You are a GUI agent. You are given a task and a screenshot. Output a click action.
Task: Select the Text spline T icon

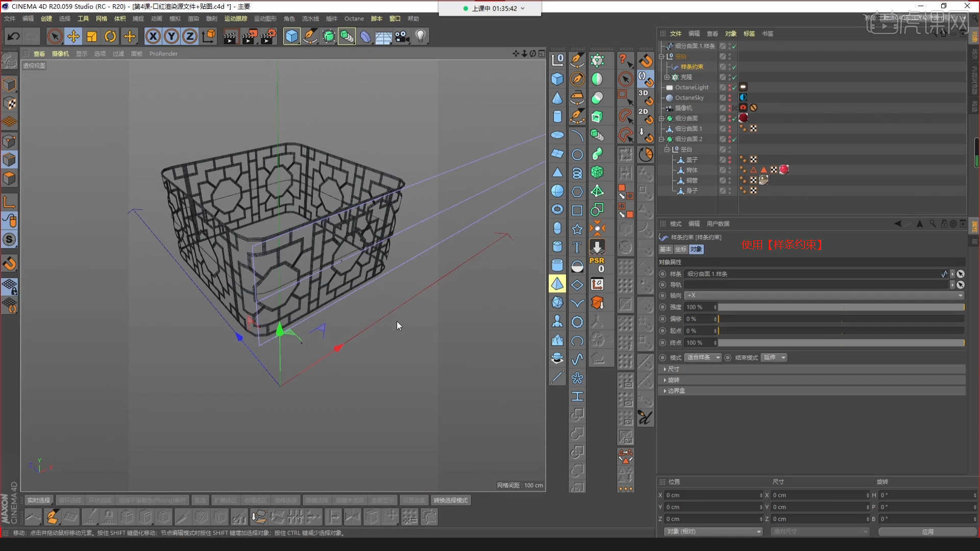tap(577, 247)
